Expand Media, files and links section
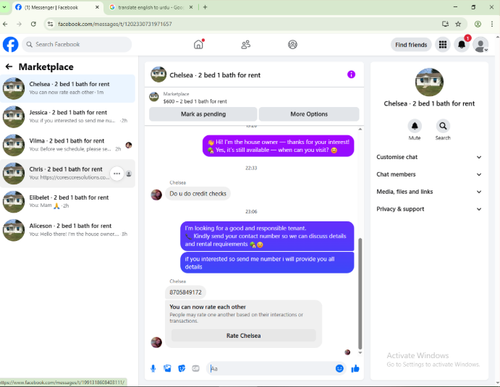 (x=429, y=192)
